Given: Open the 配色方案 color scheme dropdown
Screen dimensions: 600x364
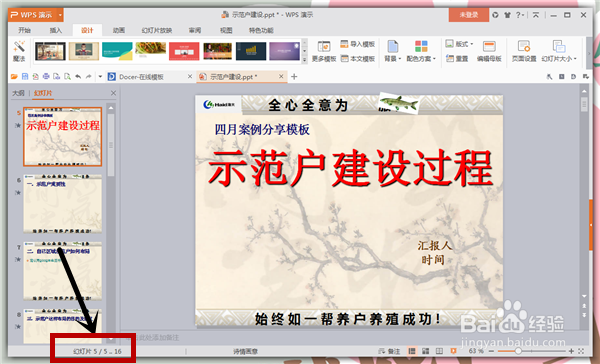Looking at the screenshot, I should [x=421, y=51].
